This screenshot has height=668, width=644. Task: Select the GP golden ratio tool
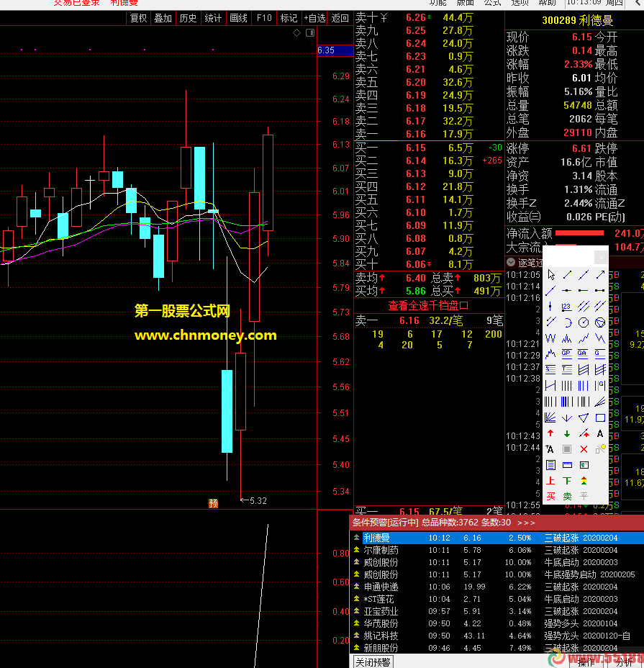(x=567, y=353)
